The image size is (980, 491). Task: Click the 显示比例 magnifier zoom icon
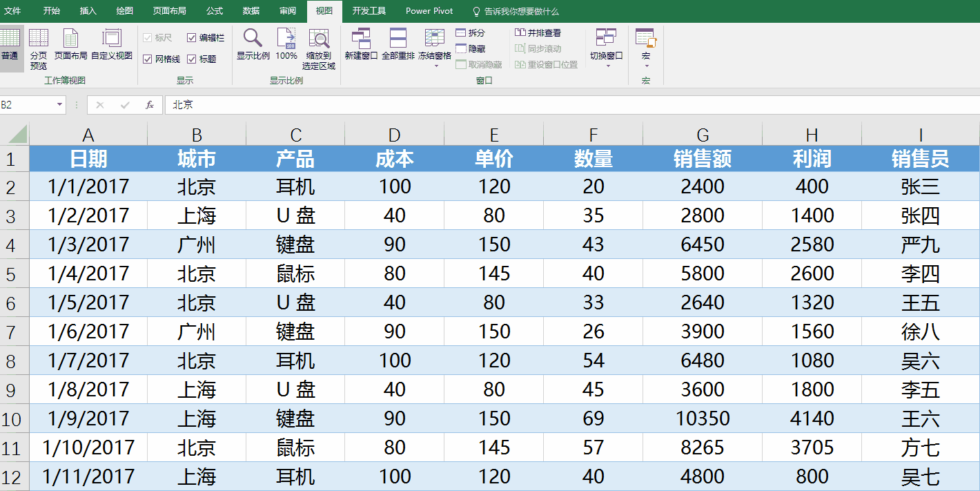click(253, 39)
